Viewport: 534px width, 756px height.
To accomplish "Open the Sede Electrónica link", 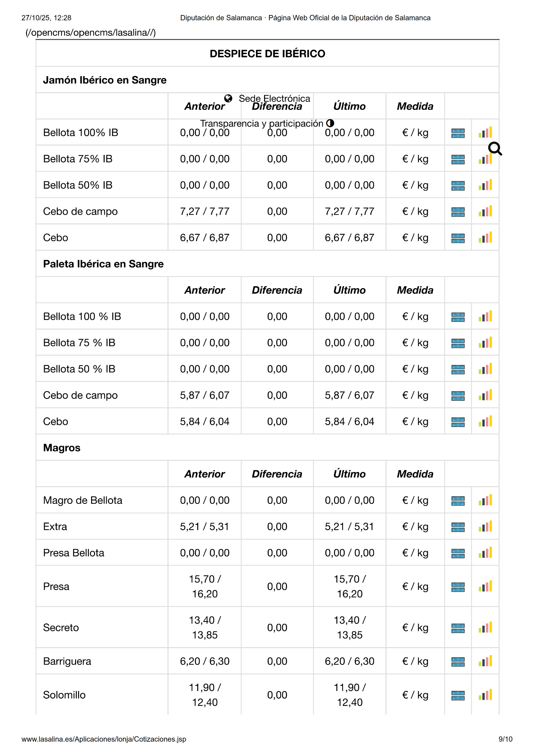I will point(274,99).
